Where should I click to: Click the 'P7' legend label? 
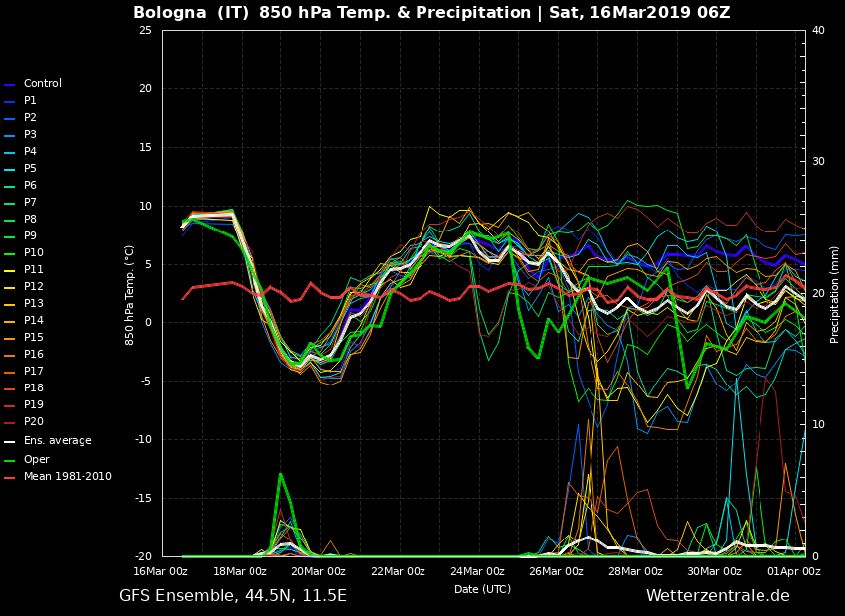point(30,202)
